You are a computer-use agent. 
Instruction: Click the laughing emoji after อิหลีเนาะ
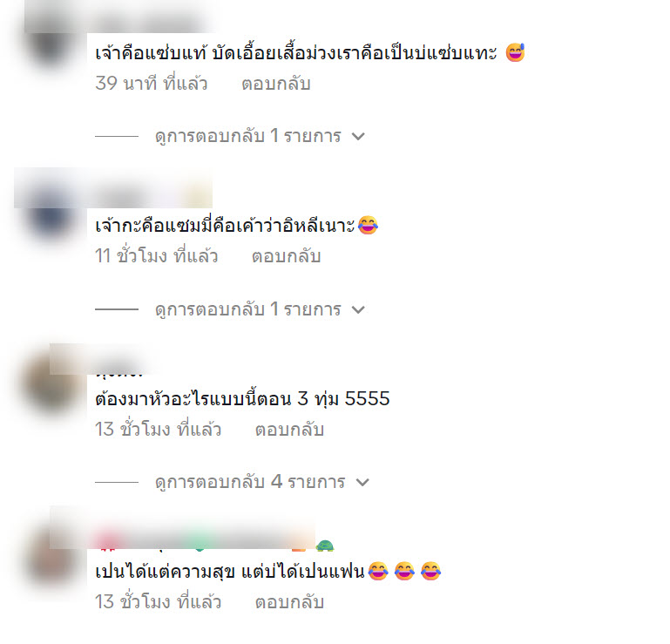(368, 225)
